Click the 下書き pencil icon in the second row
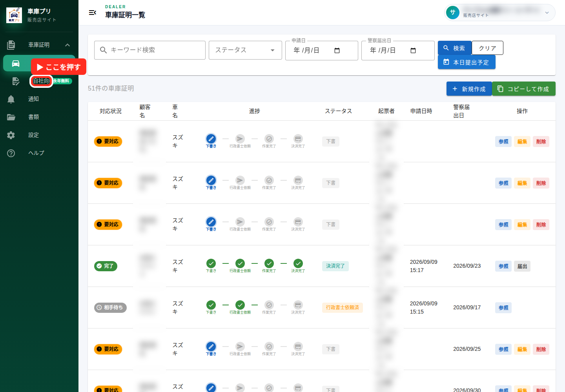565x392 pixels. tap(211, 180)
